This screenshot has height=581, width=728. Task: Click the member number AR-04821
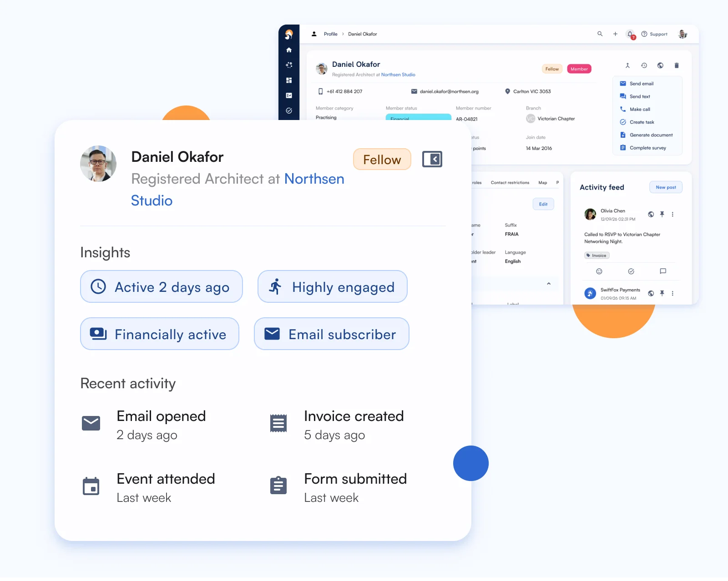(467, 119)
